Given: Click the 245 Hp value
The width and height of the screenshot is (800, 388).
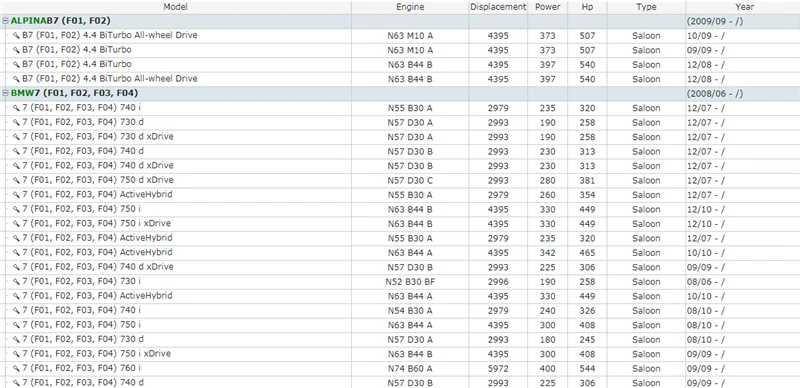Looking at the screenshot, I should pos(587,340).
